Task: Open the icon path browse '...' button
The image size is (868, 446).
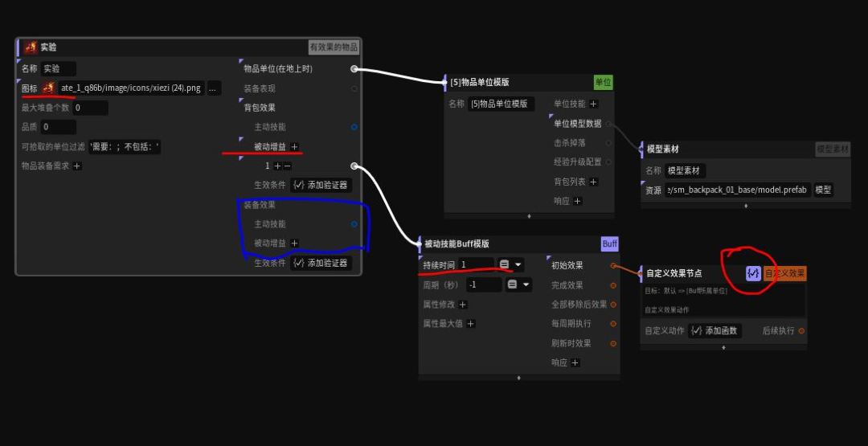Action: 215,88
